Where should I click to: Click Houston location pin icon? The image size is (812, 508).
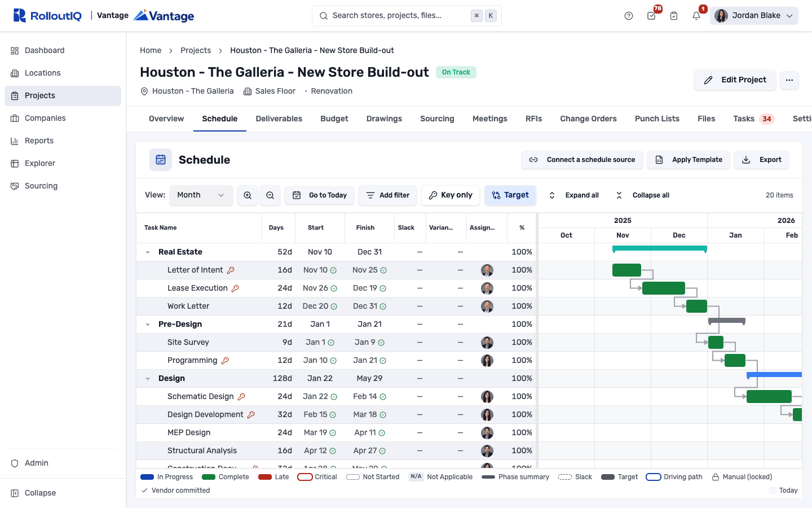tap(144, 91)
